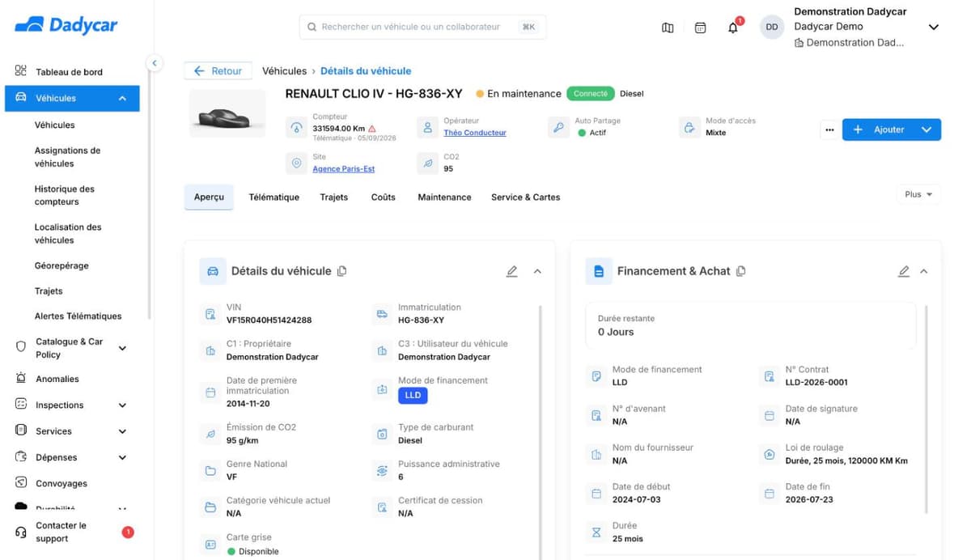The width and height of the screenshot is (971, 560).
Task: Switch to the Aperçu tab
Action: [x=209, y=197]
